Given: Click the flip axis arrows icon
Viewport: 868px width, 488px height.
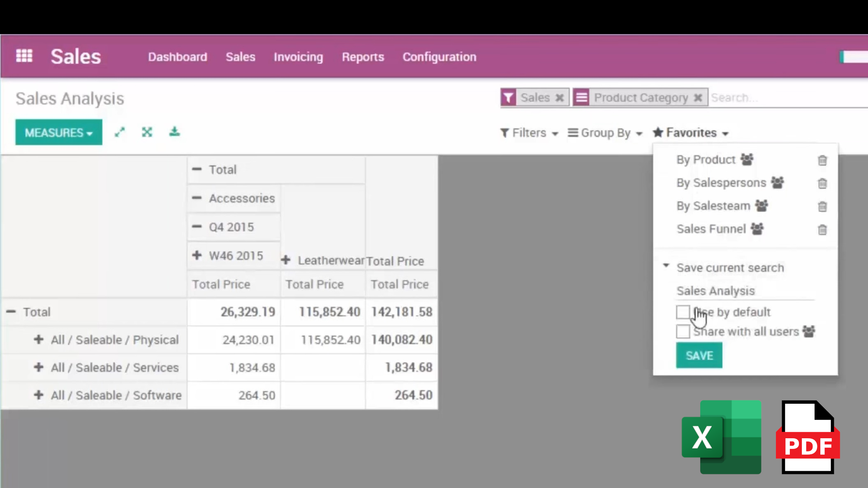Looking at the screenshot, I should pos(120,132).
